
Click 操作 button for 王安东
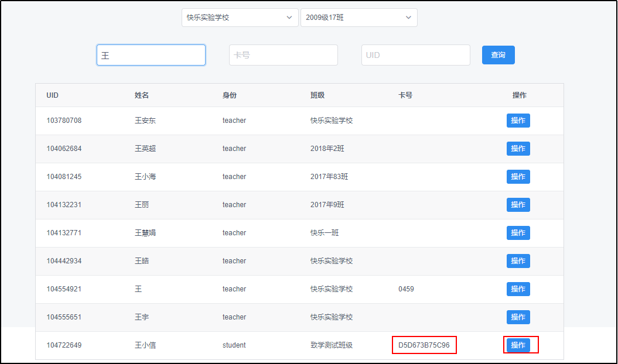(518, 121)
